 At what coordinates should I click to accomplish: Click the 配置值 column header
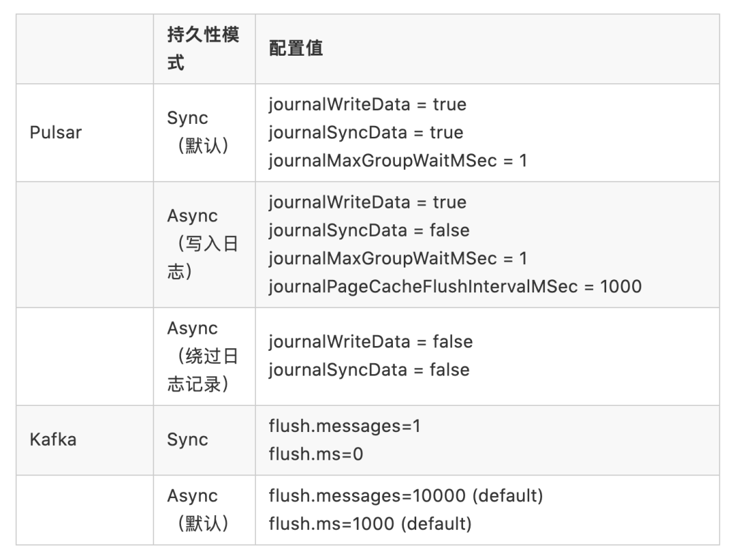coord(296,48)
